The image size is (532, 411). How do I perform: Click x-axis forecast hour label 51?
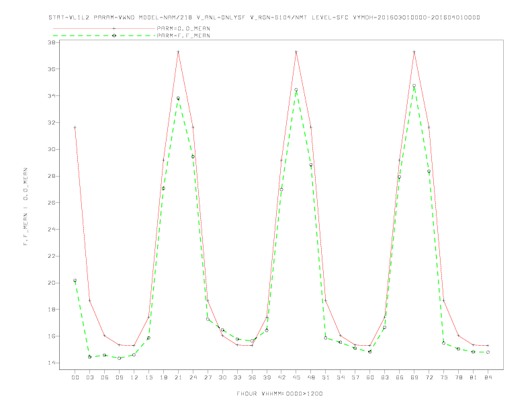click(326, 377)
